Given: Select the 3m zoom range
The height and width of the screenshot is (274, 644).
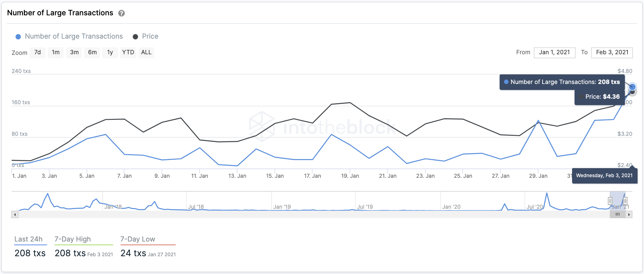Looking at the screenshot, I should point(74,52).
